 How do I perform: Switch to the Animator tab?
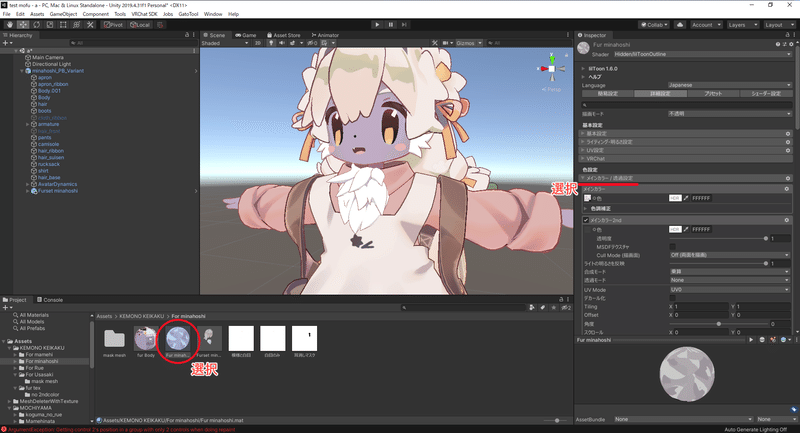325,35
